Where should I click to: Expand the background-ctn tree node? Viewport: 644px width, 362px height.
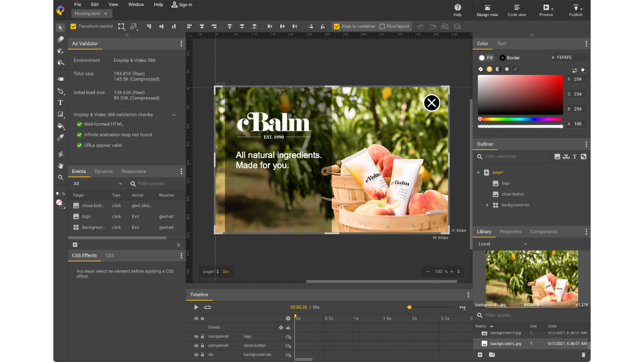coord(487,205)
